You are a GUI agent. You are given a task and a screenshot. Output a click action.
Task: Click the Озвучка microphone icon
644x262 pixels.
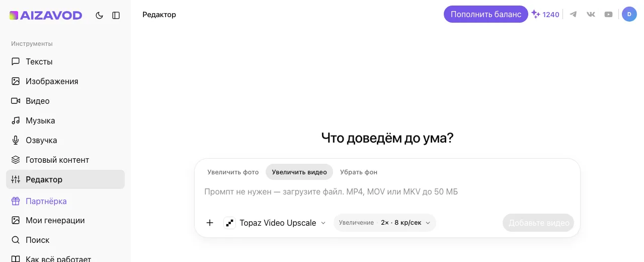point(16,140)
